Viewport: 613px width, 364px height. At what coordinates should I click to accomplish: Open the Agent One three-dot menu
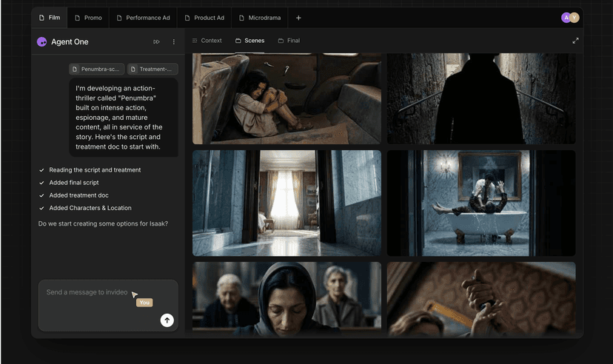coord(173,41)
